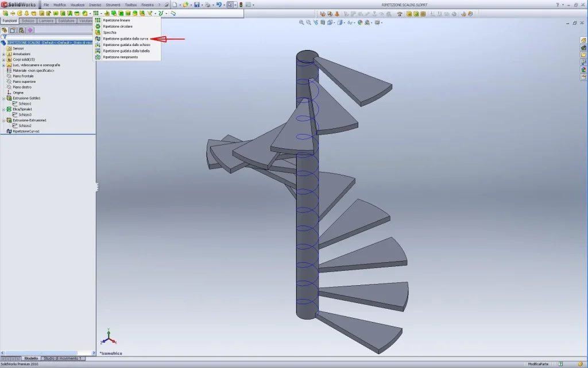The width and height of the screenshot is (588, 368).
Task: Open the dropdown arrow next to Undo icon
Action: pos(225,5)
